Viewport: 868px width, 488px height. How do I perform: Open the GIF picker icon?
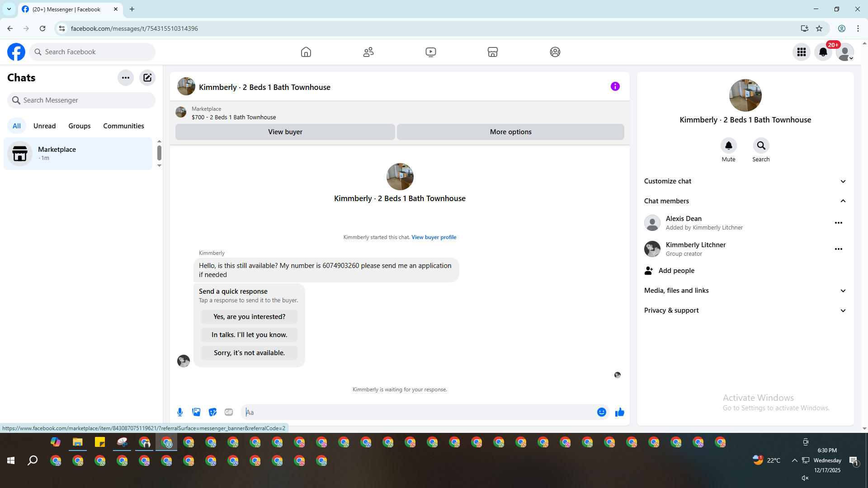[x=229, y=412]
